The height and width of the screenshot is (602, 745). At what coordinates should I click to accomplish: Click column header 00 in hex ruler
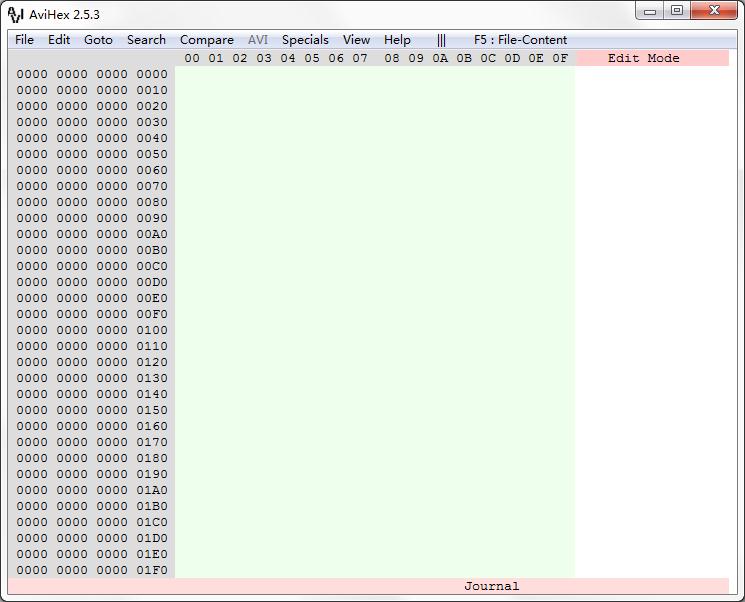tap(192, 58)
